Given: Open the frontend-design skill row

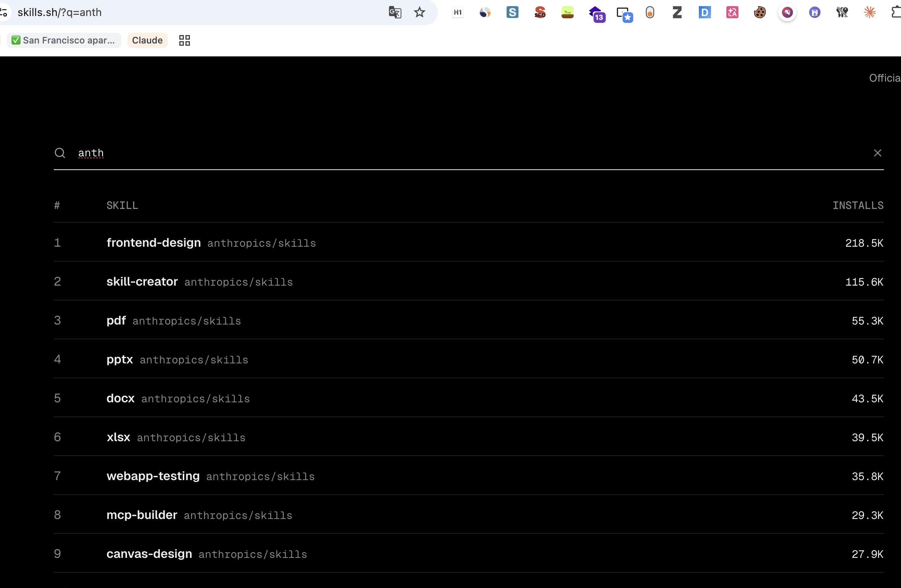Looking at the screenshot, I should [x=154, y=243].
